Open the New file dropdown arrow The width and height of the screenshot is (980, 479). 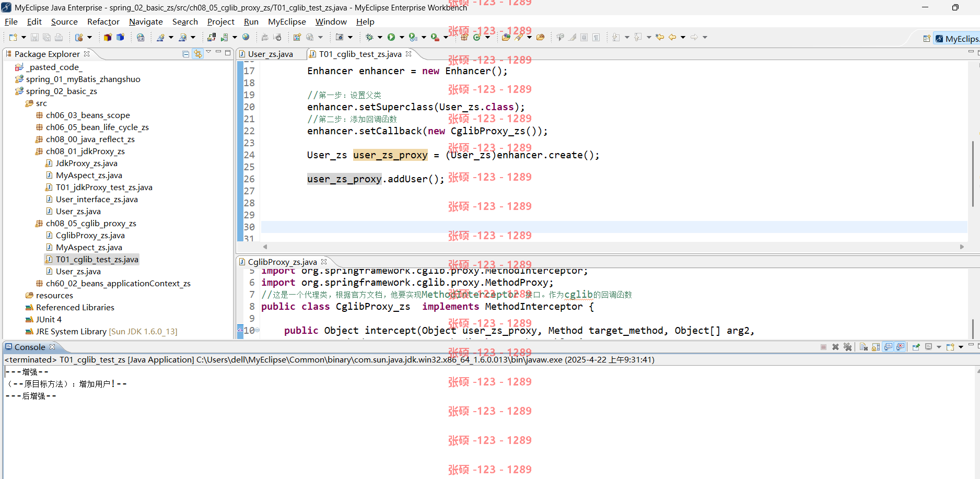click(24, 37)
